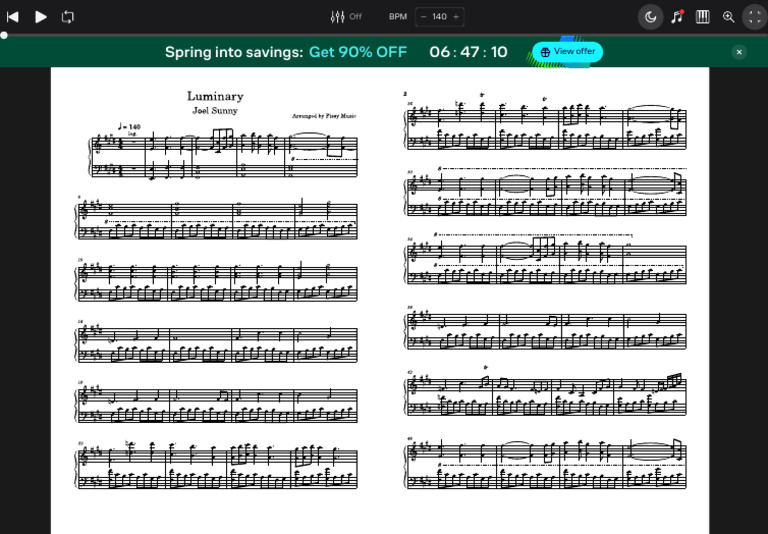This screenshot has width=768, height=534.
Task: Click the 06:47:10 countdown timer
Action: coord(468,52)
